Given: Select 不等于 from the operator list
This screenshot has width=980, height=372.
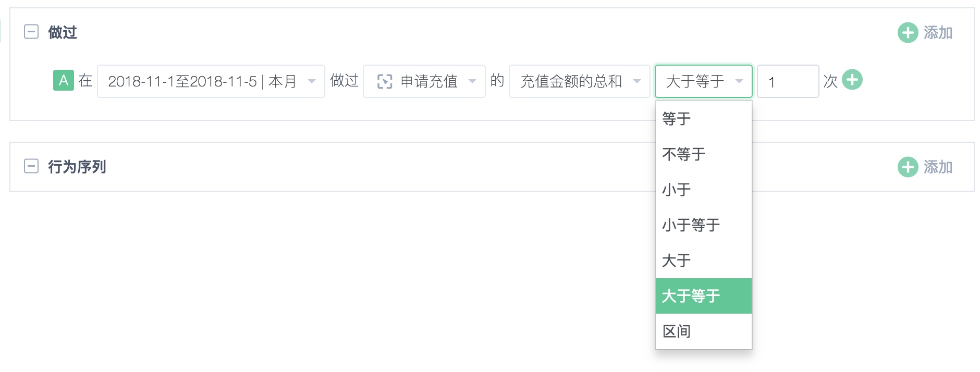Looking at the screenshot, I should [704, 154].
